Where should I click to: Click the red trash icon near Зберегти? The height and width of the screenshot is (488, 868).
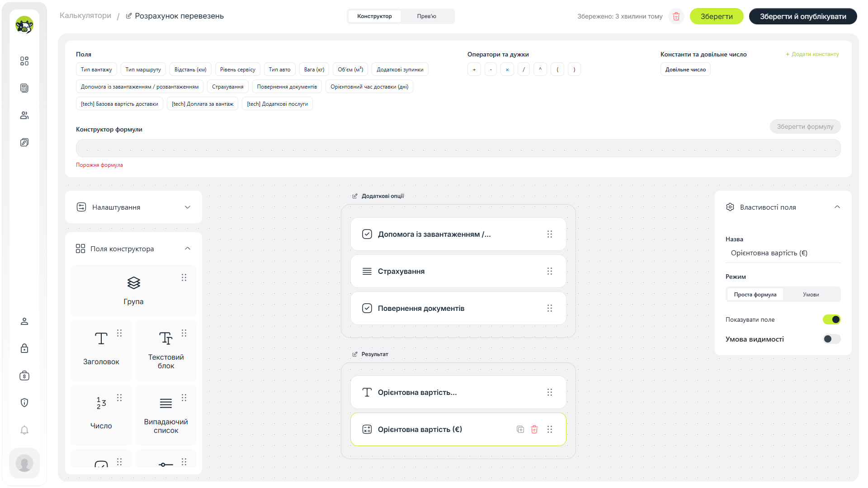pos(676,16)
